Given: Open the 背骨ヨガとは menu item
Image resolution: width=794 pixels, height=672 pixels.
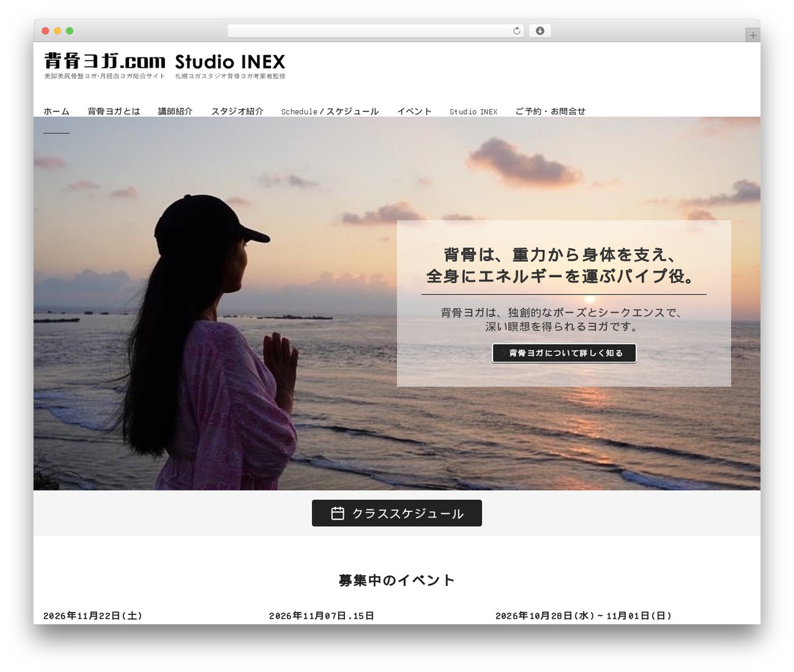Looking at the screenshot, I should [x=114, y=112].
